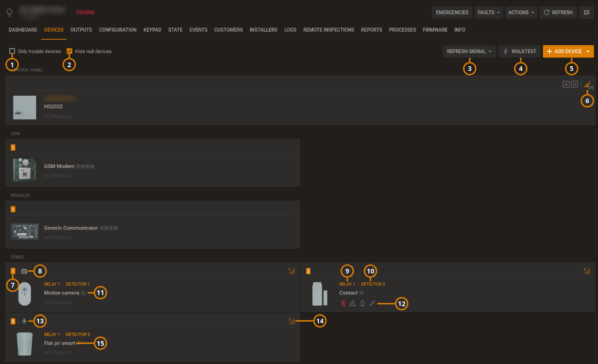This screenshot has width=598, height=364.
Task: Click the red tamper figure icon on Contact zone
Action: coord(342,303)
